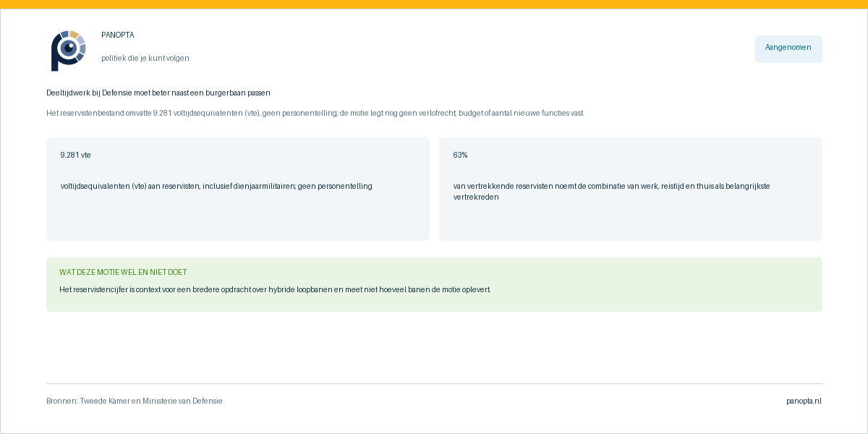Click the 9.281 vte figure
This screenshot has width=868, height=434.
(76, 155)
